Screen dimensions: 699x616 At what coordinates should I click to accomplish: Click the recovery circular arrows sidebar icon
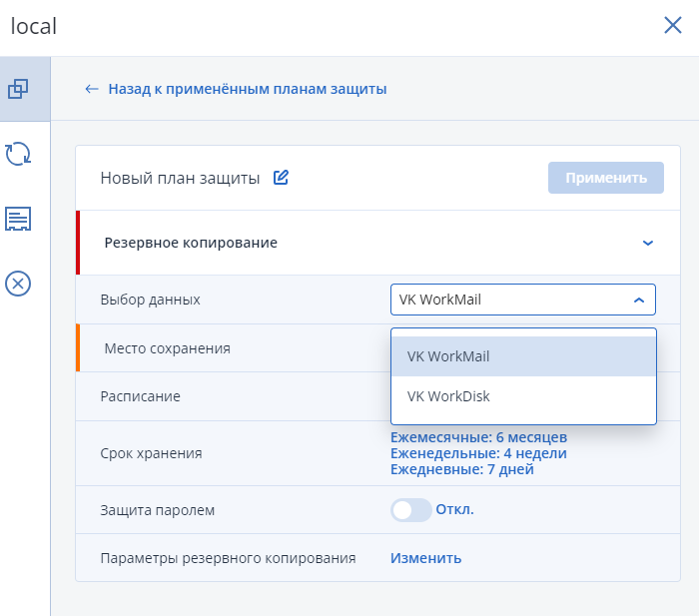point(18,154)
